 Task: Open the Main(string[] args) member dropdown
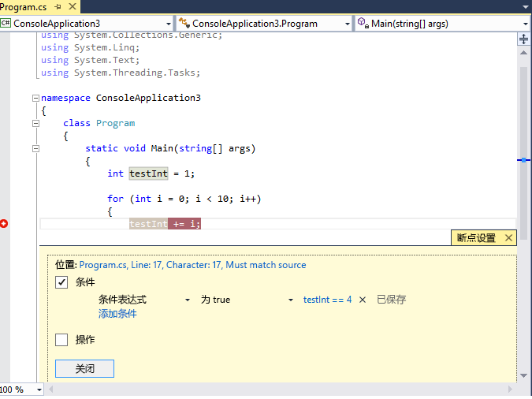525,24
